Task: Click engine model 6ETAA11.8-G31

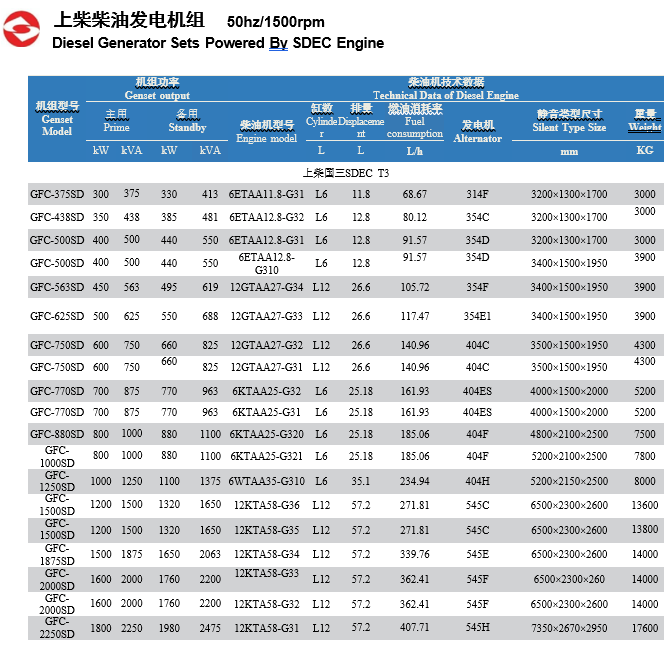Action: tap(267, 194)
